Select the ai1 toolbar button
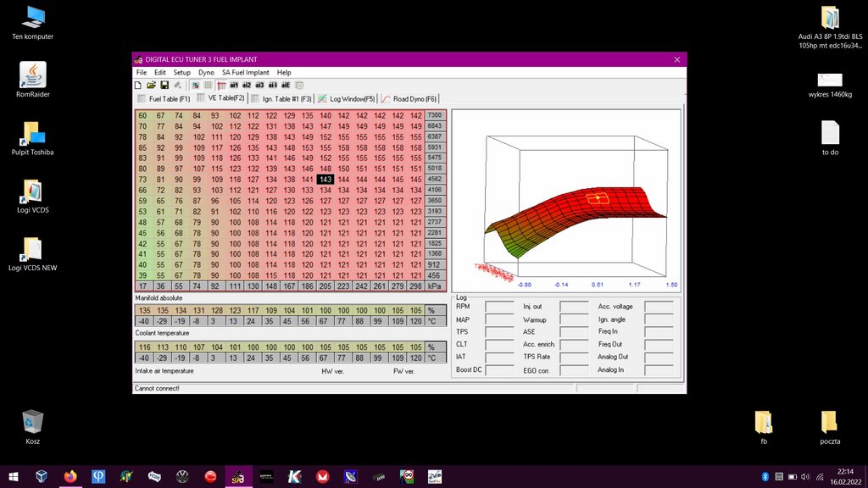 234,86
